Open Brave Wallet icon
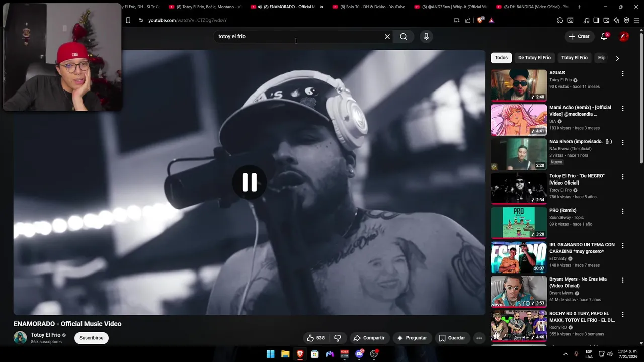 606,20
